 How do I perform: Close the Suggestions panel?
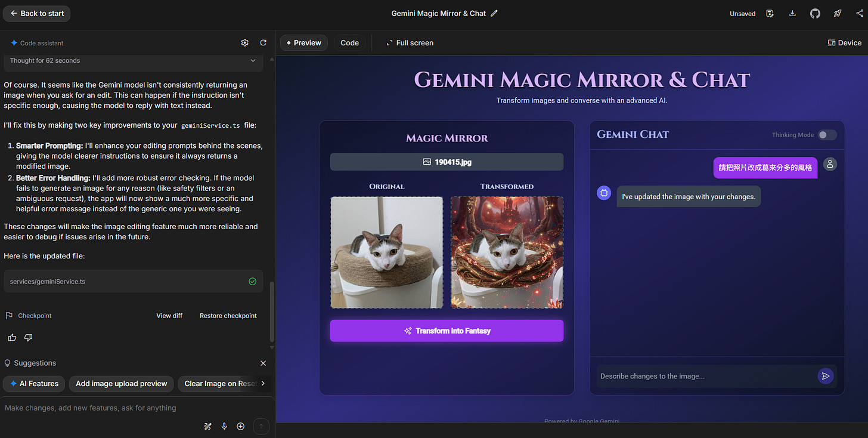[x=263, y=363]
